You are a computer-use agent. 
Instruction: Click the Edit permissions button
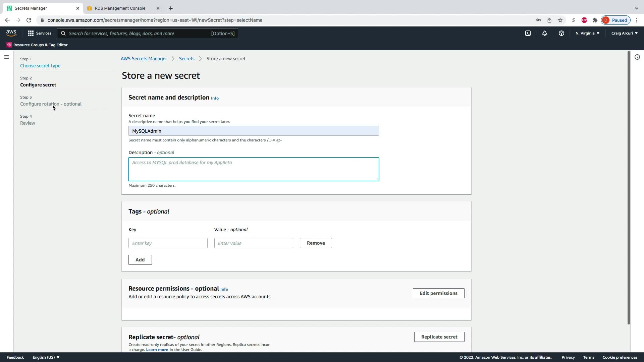pos(438,293)
